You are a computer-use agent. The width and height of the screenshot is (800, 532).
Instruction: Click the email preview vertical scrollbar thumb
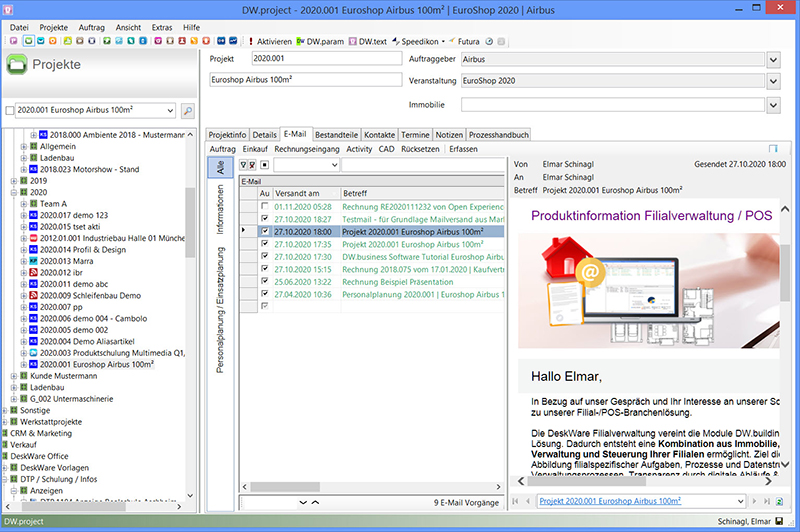click(785, 272)
